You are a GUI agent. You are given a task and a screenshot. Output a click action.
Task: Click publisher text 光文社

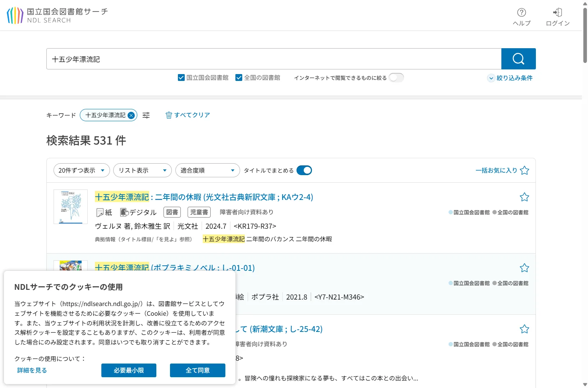pyautogui.click(x=188, y=226)
